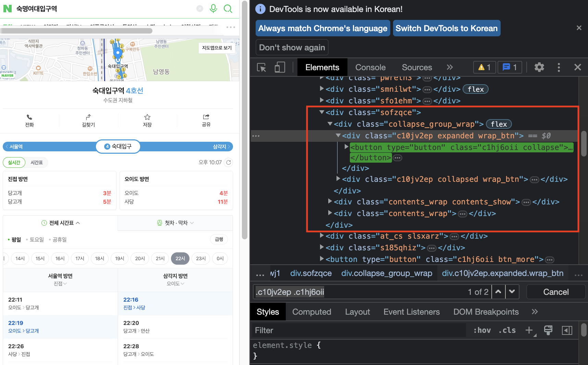The image size is (588, 365).
Task: Open the Event Listeners tab
Action: click(x=412, y=312)
